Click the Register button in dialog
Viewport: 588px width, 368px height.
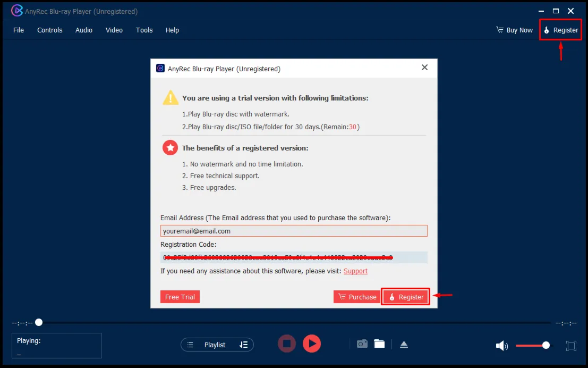coord(406,297)
